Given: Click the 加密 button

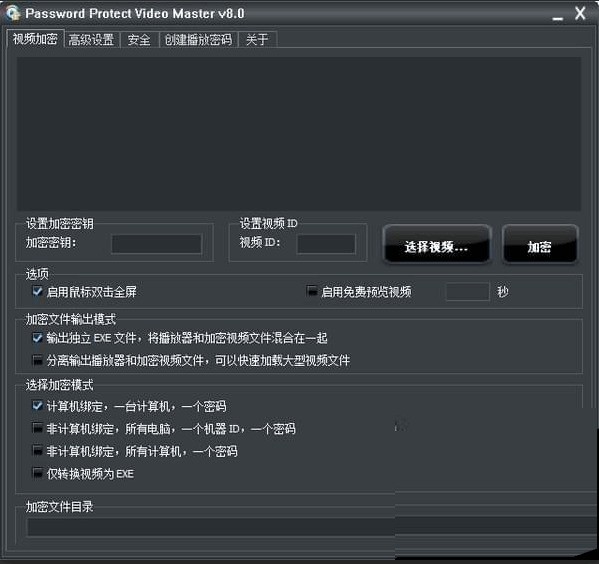Looking at the screenshot, I should point(539,245).
